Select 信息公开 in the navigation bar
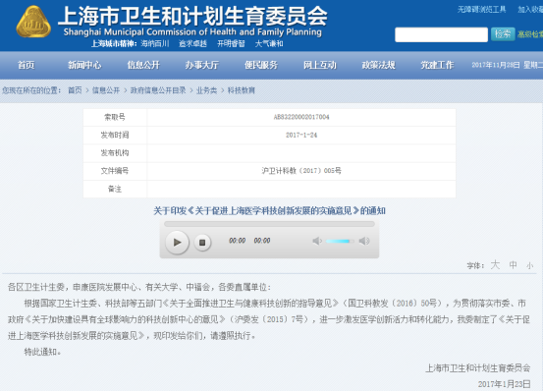Image resolution: width=543 pixels, height=392 pixels. click(x=143, y=65)
